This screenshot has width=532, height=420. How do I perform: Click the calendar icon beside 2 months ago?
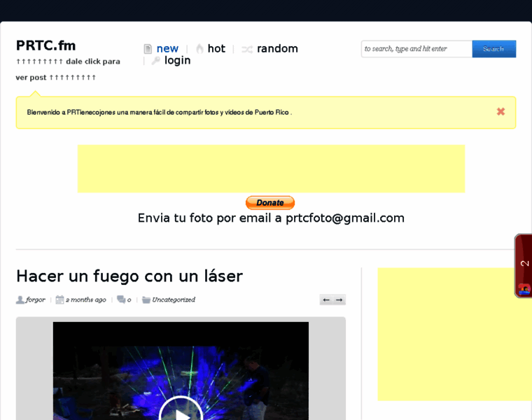tap(59, 300)
